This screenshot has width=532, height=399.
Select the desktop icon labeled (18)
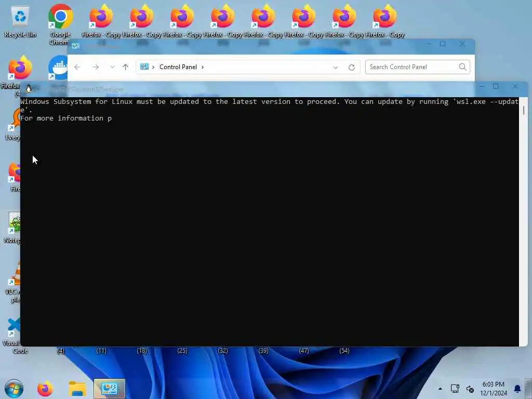click(x=142, y=351)
